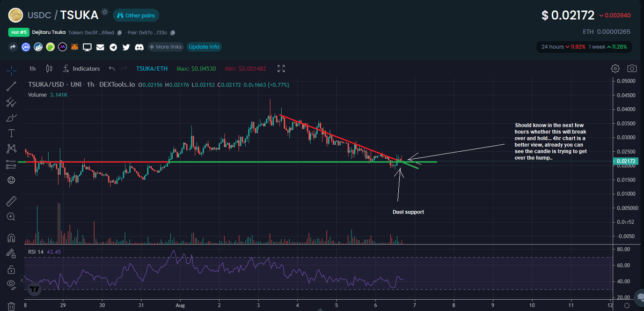This screenshot has height=311, width=644.
Task: Select the patterns drawing tool
Action: point(11,148)
